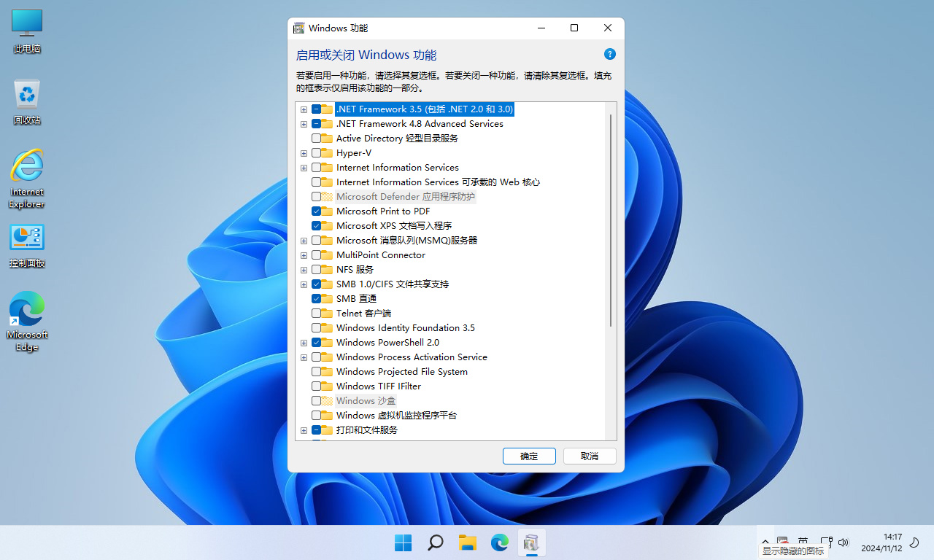The image size is (934, 560).
Task: Expand the NFS 服务 node
Action: 304,270
